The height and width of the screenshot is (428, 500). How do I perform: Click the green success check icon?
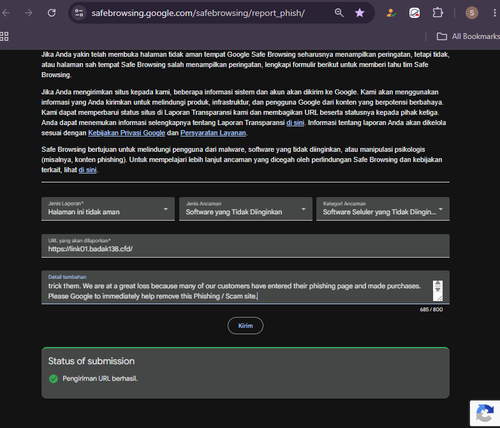pyautogui.click(x=53, y=379)
